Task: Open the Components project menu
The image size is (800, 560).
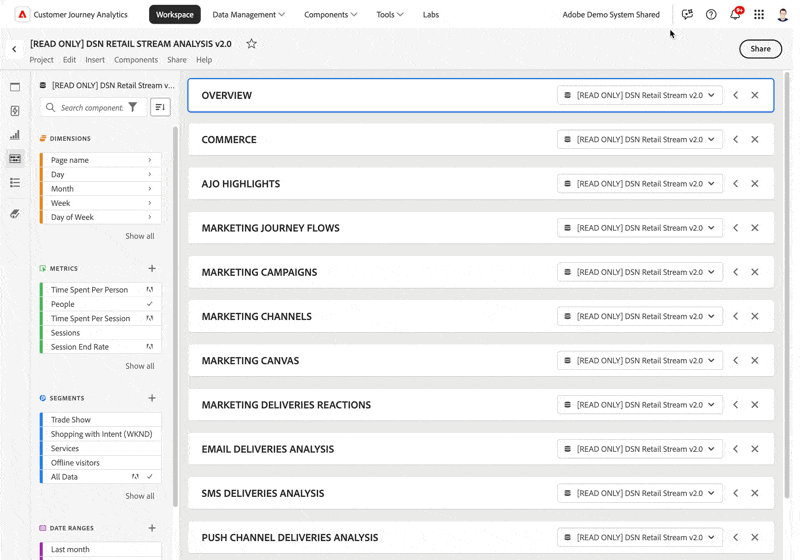Action: 136,60
